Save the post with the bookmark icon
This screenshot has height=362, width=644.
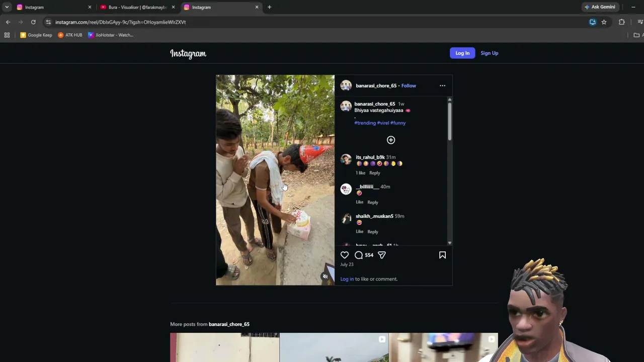pos(442,255)
